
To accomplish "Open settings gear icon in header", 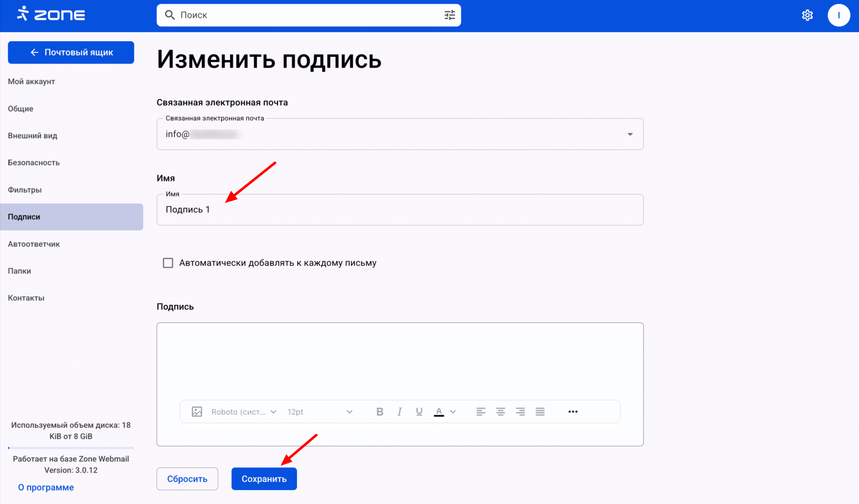I will (807, 15).
